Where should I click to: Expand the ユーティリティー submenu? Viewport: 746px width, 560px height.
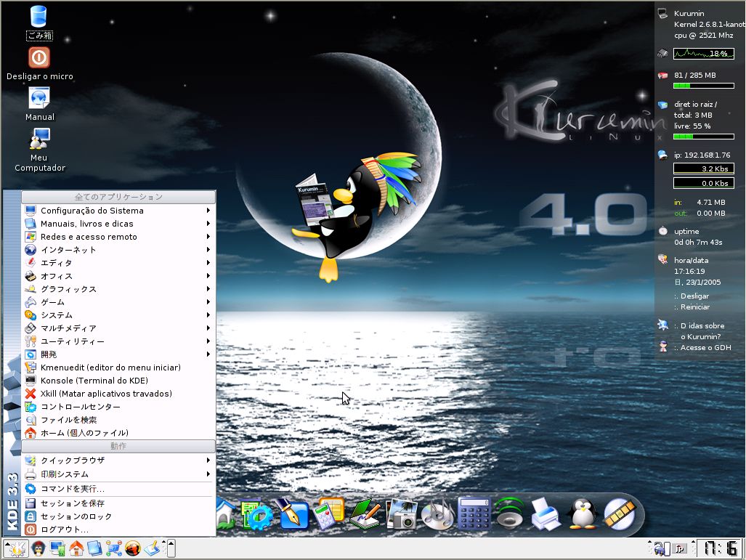[118, 341]
